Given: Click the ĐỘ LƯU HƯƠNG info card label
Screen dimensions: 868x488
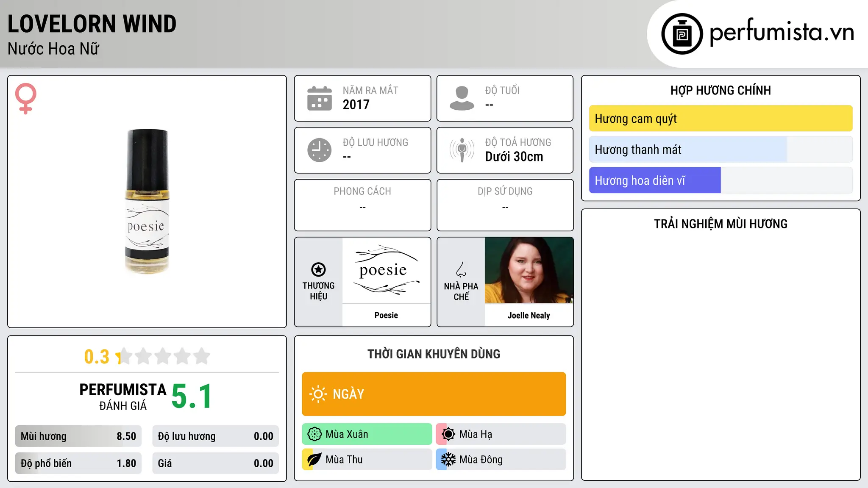Looking at the screenshot, I should pos(376,142).
